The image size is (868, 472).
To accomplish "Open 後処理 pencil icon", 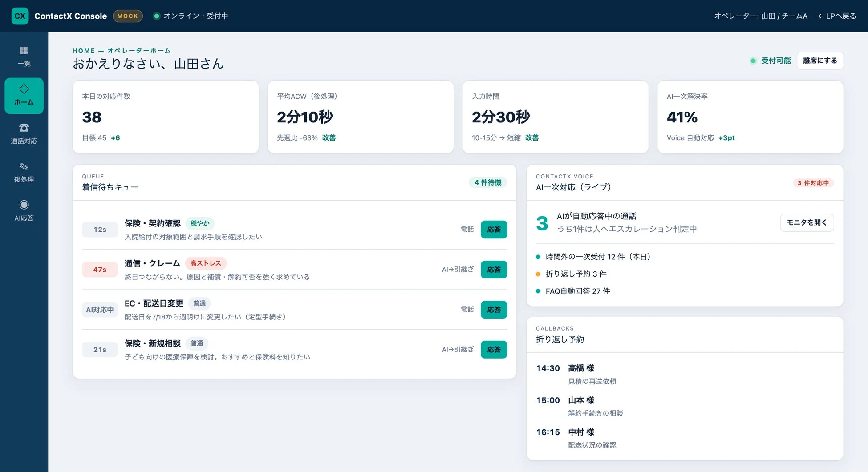I will (24, 166).
